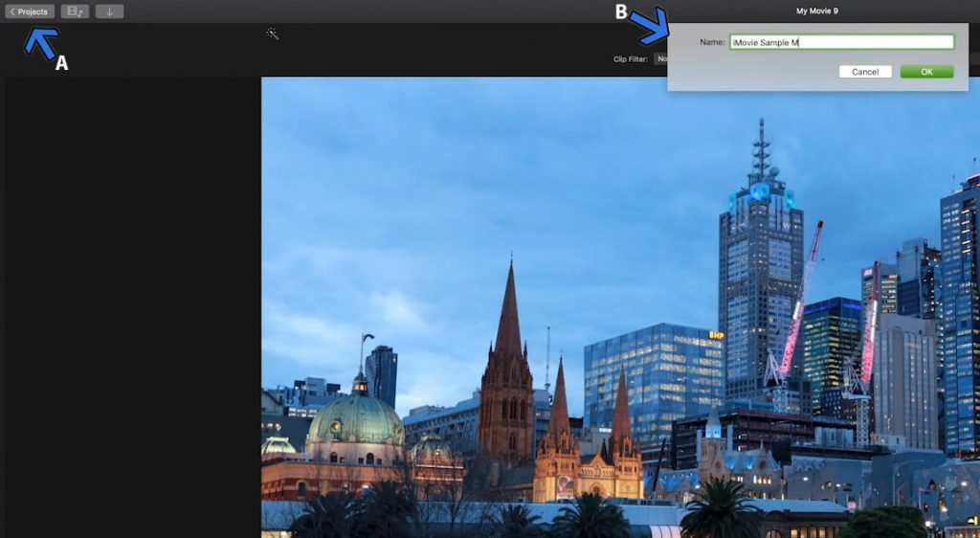The height and width of the screenshot is (538, 980).
Task: Click the empty black media library panel
Action: [x=132, y=307]
